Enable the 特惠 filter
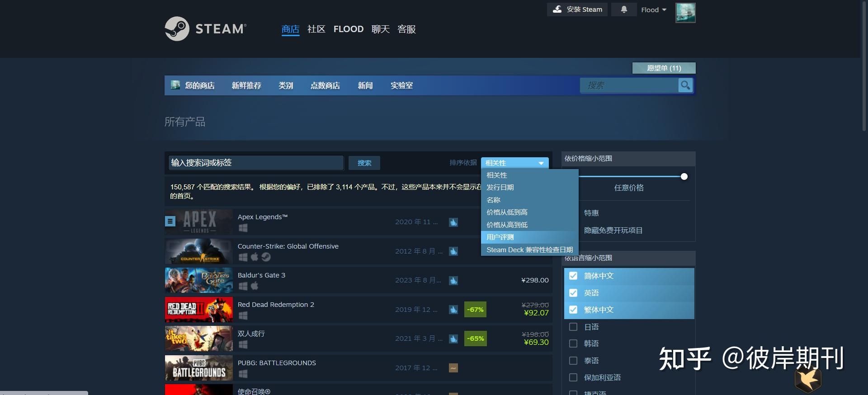The image size is (868, 395). (591, 213)
